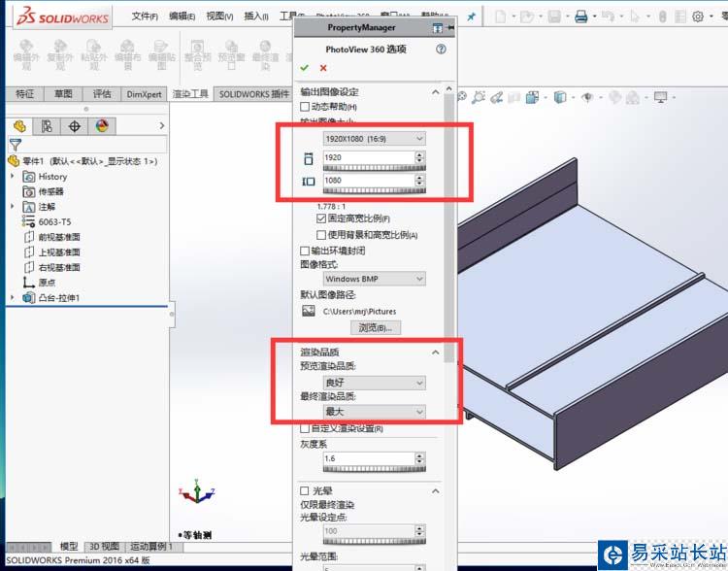The width and height of the screenshot is (728, 571).
Task: Switch to DimXpert ribbon tab
Action: click(144, 94)
